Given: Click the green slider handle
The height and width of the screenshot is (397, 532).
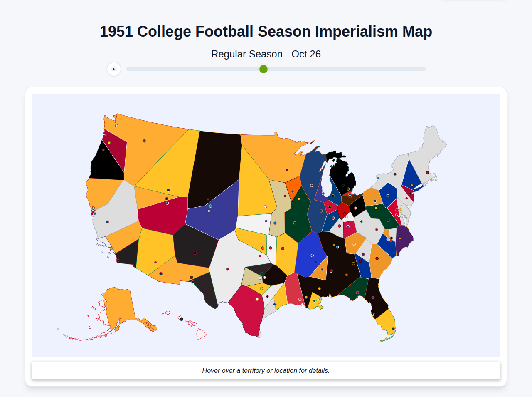Looking at the screenshot, I should (263, 69).
